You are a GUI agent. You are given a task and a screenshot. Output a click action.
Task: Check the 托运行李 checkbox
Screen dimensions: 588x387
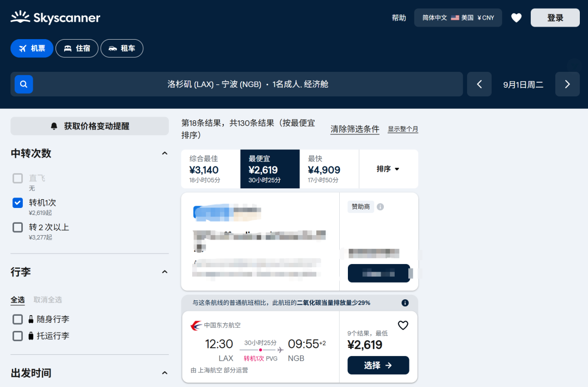coord(17,336)
